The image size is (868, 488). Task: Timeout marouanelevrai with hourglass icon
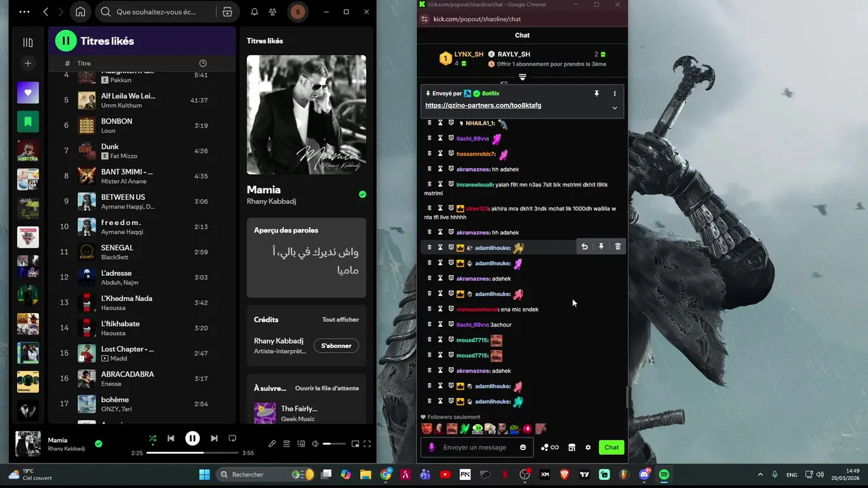click(x=440, y=309)
